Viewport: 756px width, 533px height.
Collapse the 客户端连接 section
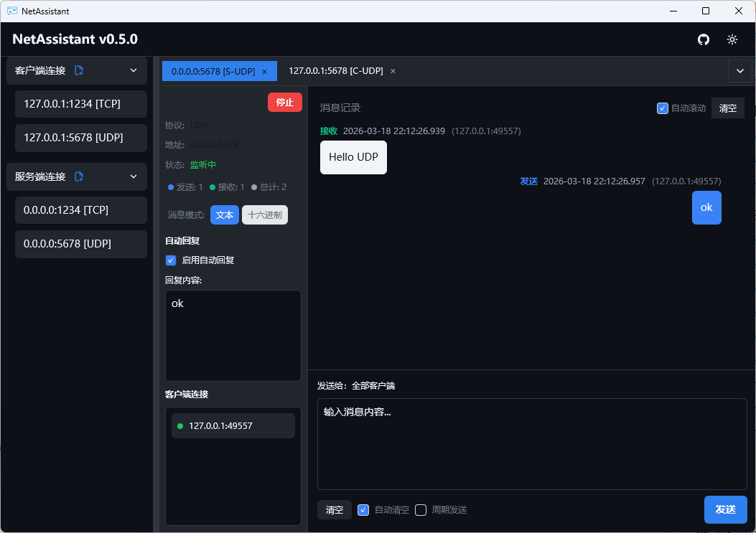(x=133, y=70)
